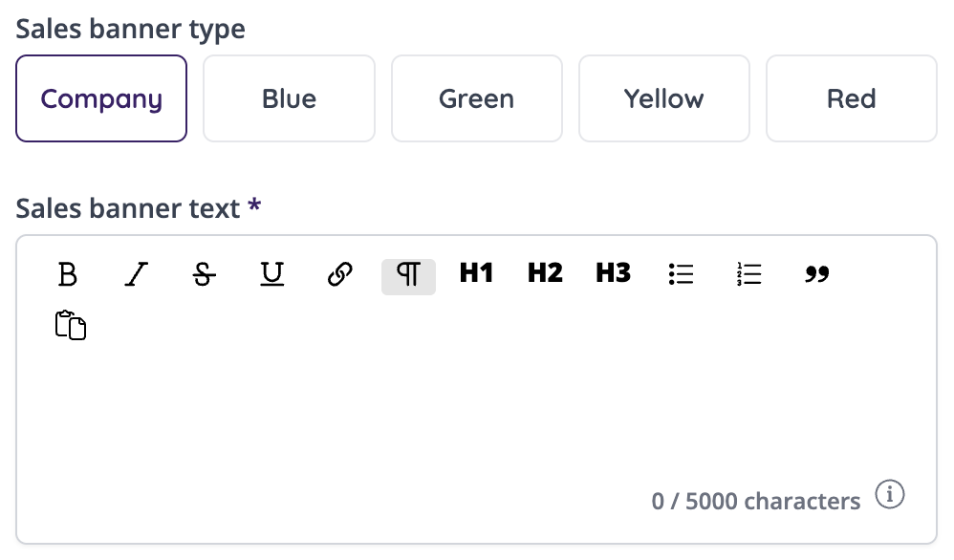Apply italic text formatting
The width and height of the screenshot is (954, 560).
137,275
